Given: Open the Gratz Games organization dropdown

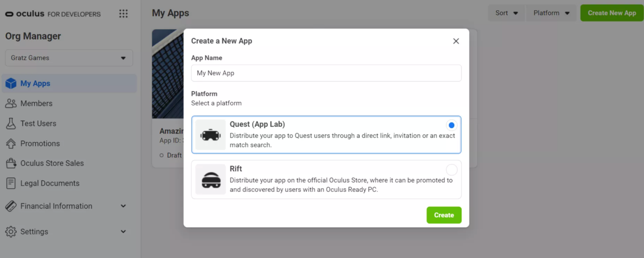Looking at the screenshot, I should (69, 58).
